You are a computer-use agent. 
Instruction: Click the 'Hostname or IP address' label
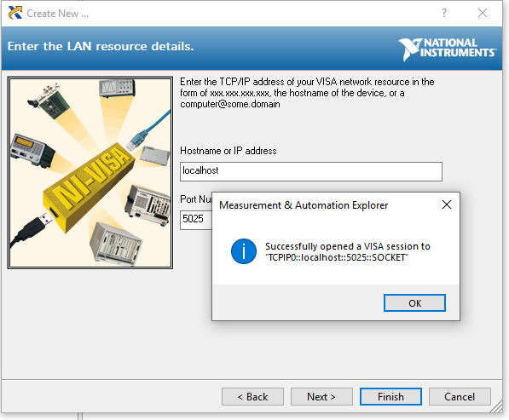[228, 151]
